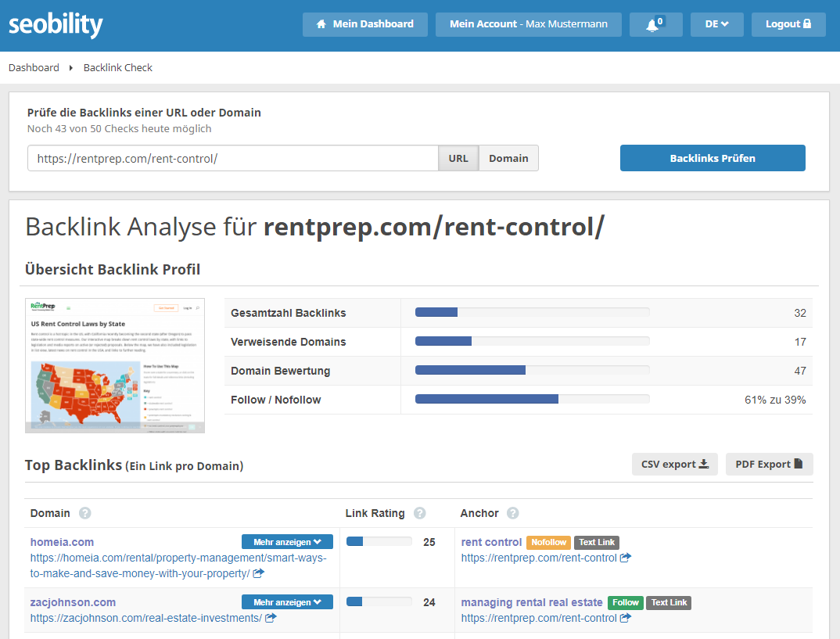
Task: Click external link icon after homeia.com URL
Action: pos(259,573)
